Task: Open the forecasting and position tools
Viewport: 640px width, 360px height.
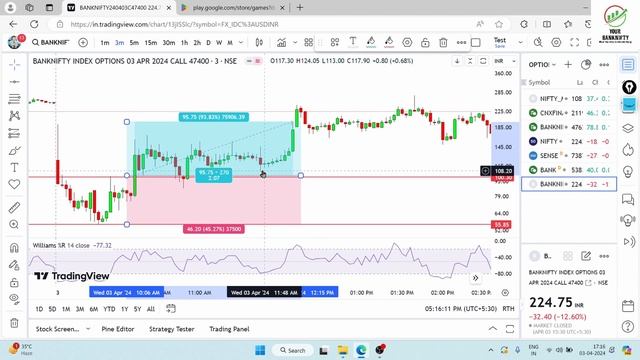Action: coord(14,133)
